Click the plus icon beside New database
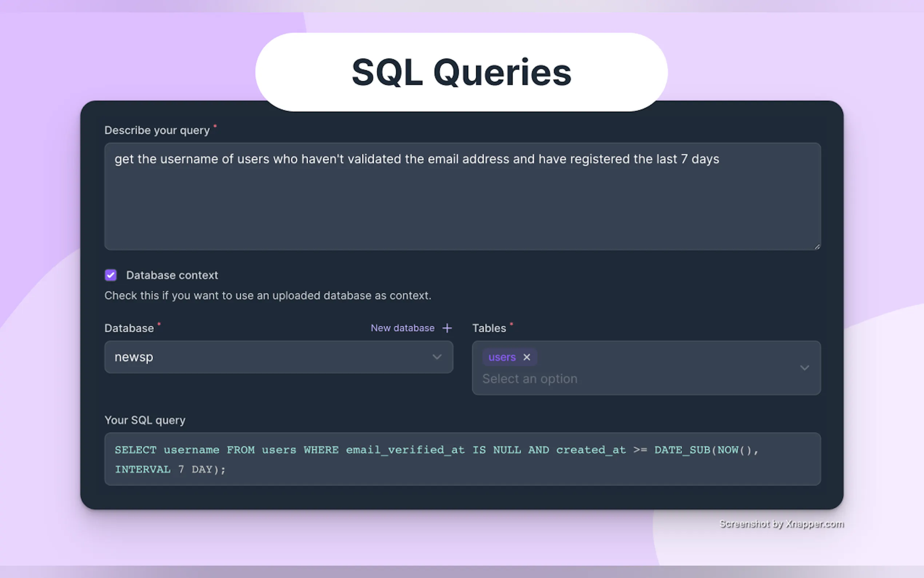924x578 pixels. click(447, 328)
